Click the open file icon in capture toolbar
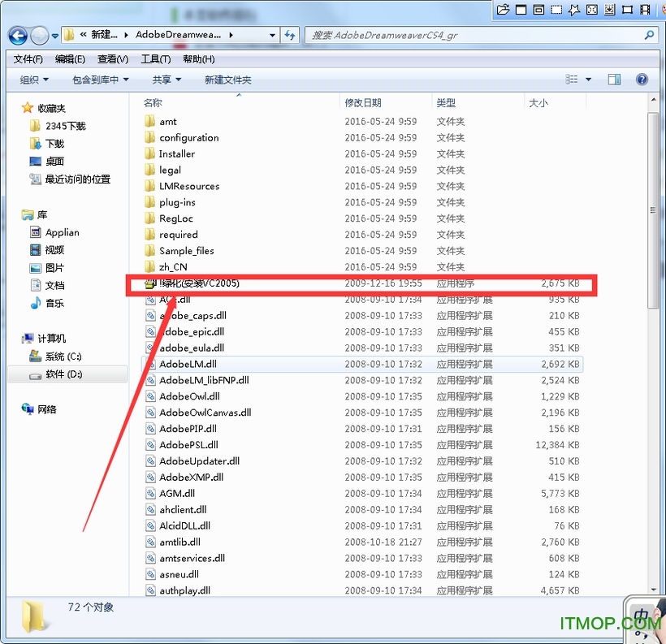The width and height of the screenshot is (666, 644). [503, 10]
